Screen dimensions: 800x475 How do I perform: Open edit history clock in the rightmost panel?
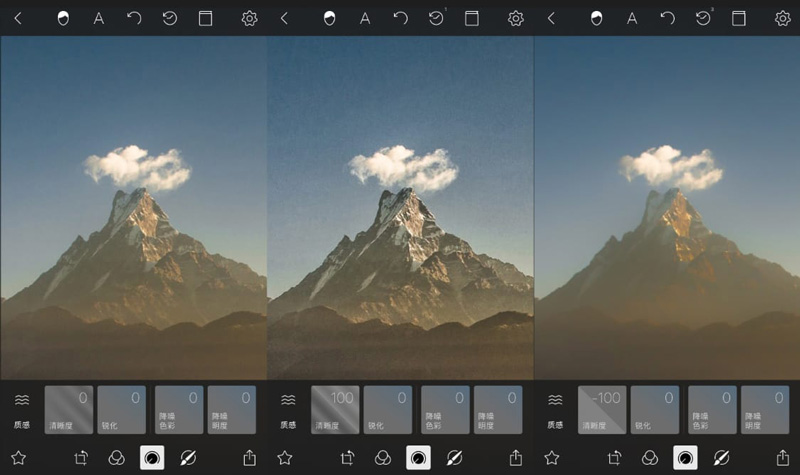pyautogui.click(x=704, y=18)
